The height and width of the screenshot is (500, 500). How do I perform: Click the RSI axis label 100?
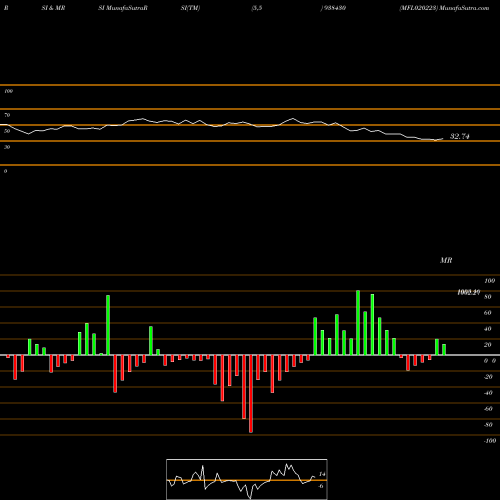9,91
